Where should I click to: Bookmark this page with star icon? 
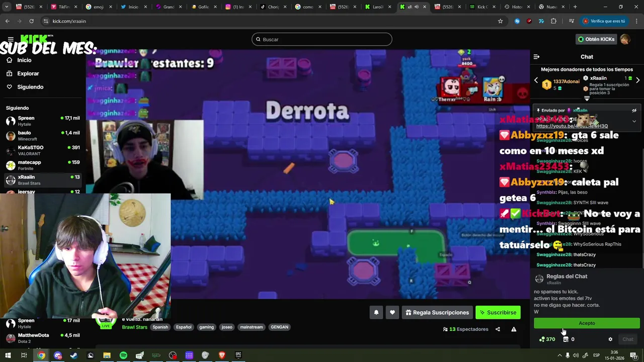(500, 21)
